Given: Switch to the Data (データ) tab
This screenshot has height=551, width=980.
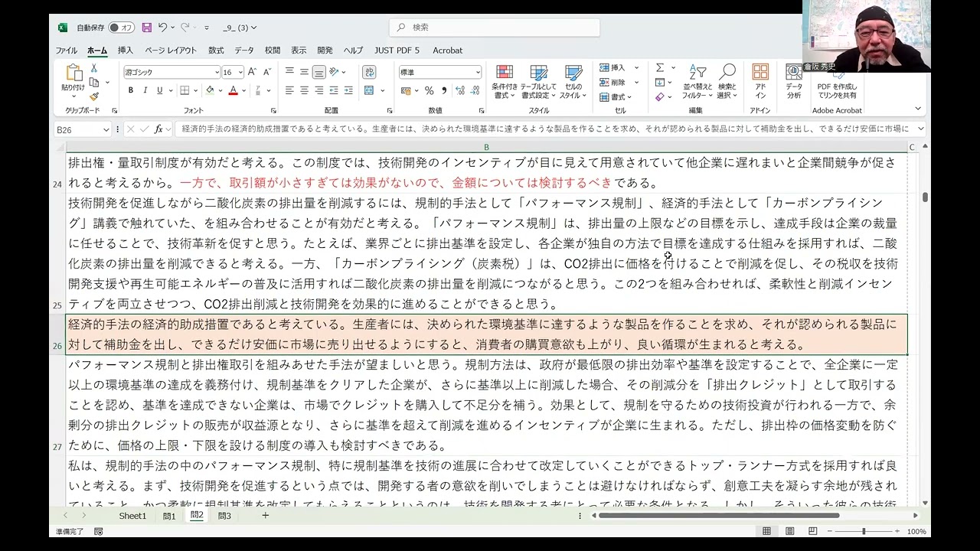Looking at the screenshot, I should pyautogui.click(x=244, y=51).
